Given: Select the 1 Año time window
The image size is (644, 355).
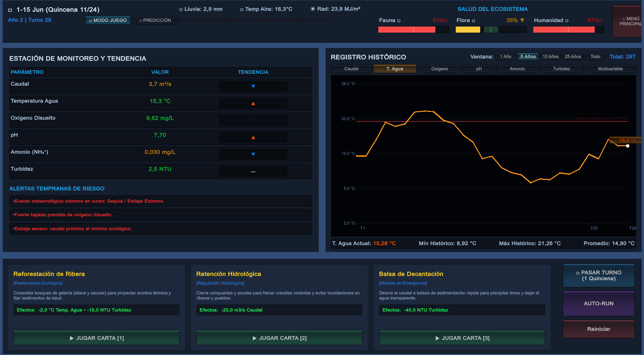Looking at the screenshot, I should tap(505, 56).
